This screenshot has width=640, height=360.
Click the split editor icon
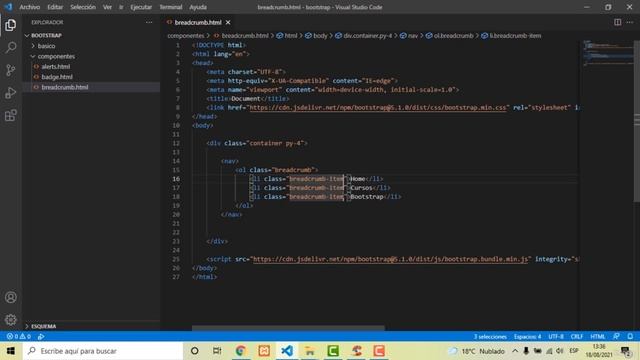click(618, 22)
